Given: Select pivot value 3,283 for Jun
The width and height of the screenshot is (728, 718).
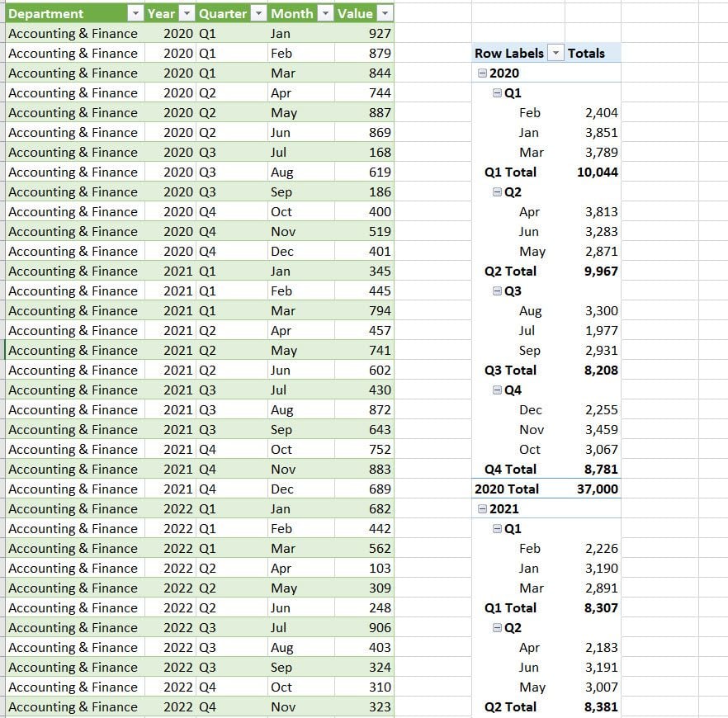Looking at the screenshot, I should pyautogui.click(x=593, y=232).
